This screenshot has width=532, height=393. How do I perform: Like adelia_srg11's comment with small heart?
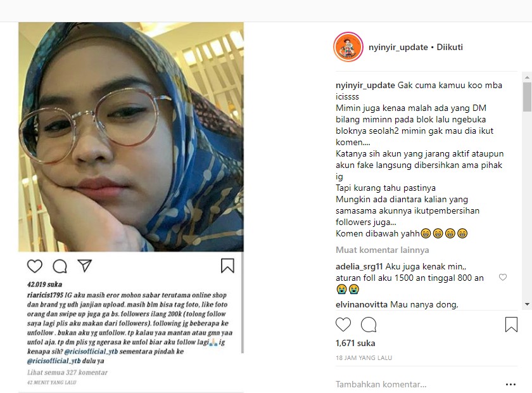[502, 277]
